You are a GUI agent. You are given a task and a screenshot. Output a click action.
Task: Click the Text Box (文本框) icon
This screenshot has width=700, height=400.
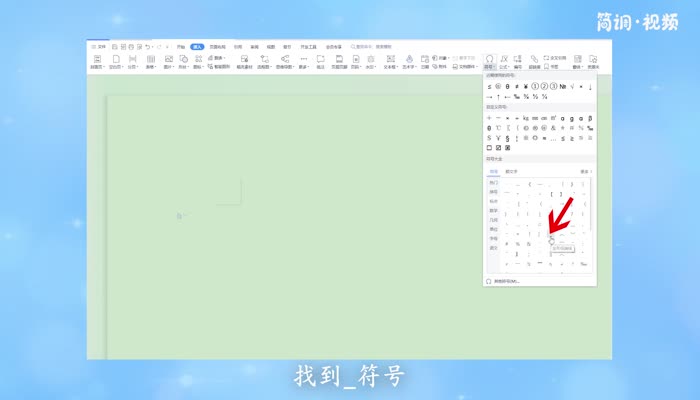[391, 62]
